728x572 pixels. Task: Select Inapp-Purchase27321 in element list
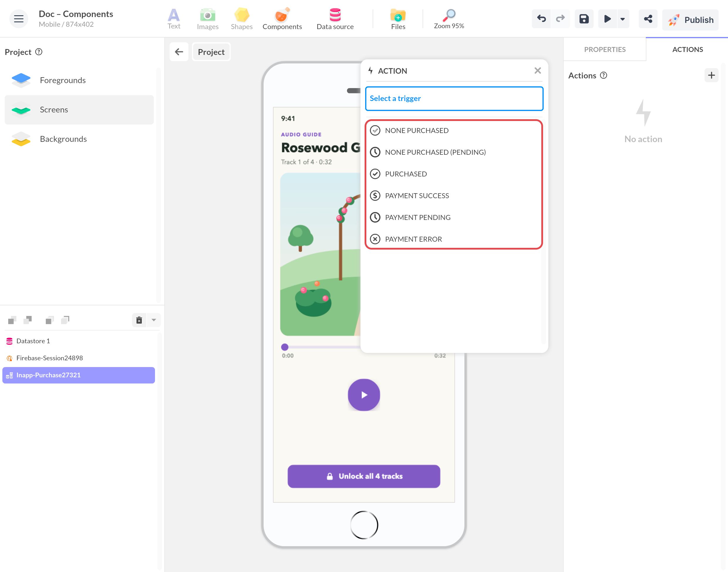click(x=79, y=376)
